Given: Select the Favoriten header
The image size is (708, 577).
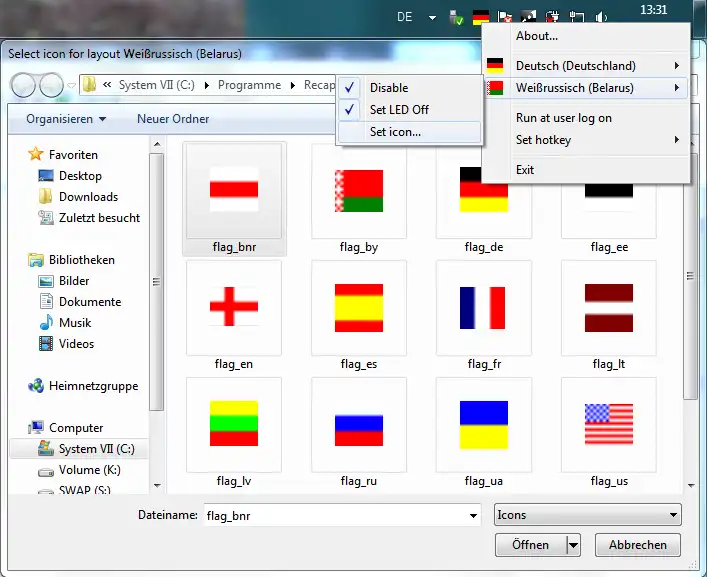Looking at the screenshot, I should coord(62,154).
